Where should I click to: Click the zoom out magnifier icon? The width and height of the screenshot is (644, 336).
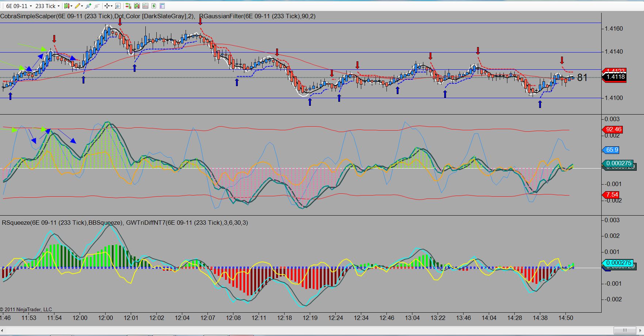pos(96,6)
